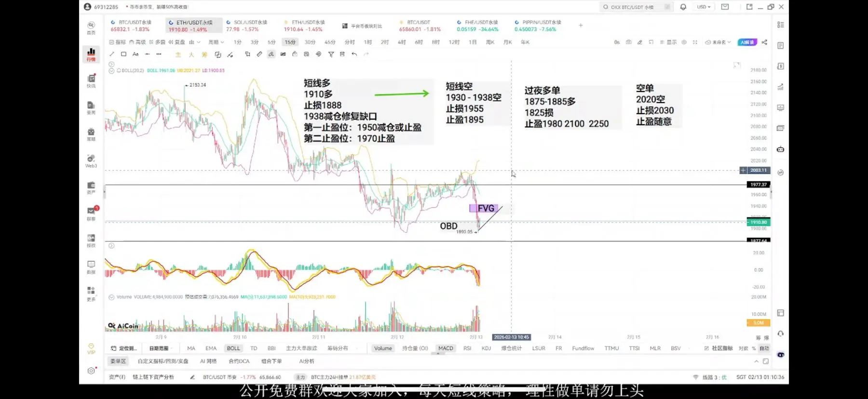This screenshot has height=399, width=868.
Task: Toggle the MA indicator
Action: pyautogui.click(x=191, y=348)
